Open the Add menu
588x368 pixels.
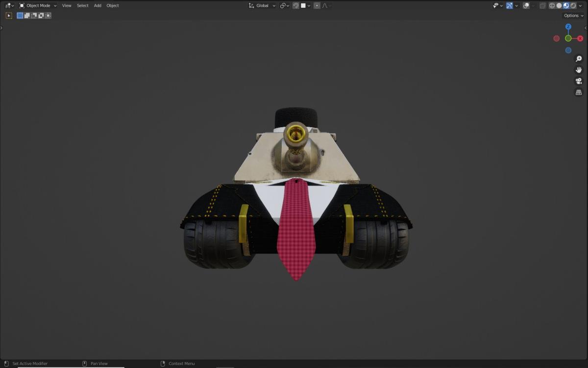tap(98, 5)
